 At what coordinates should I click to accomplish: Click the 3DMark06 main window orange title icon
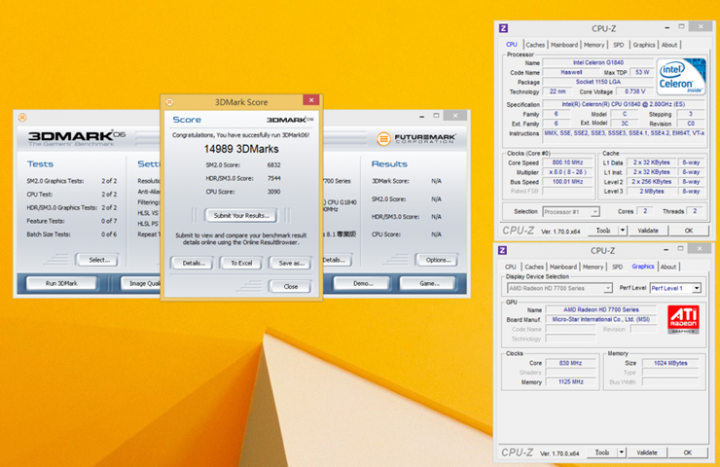click(22, 118)
